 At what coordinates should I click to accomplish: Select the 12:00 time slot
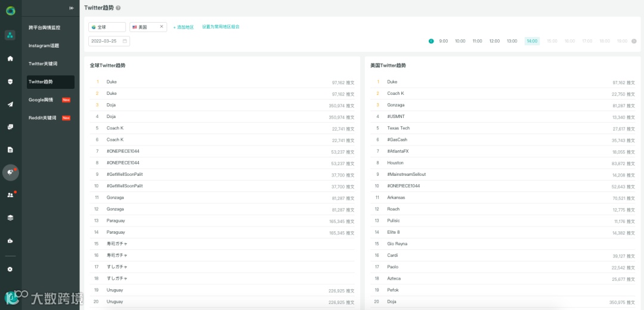[x=494, y=41]
